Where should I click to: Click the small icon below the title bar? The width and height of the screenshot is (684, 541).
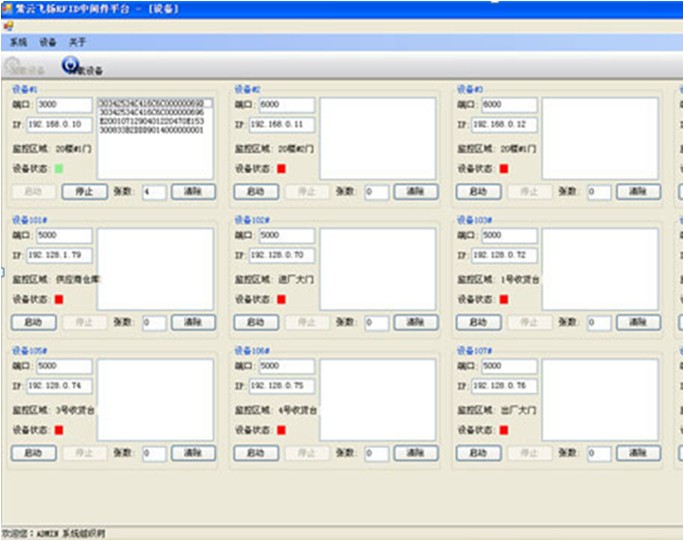pyautogui.click(x=8, y=26)
